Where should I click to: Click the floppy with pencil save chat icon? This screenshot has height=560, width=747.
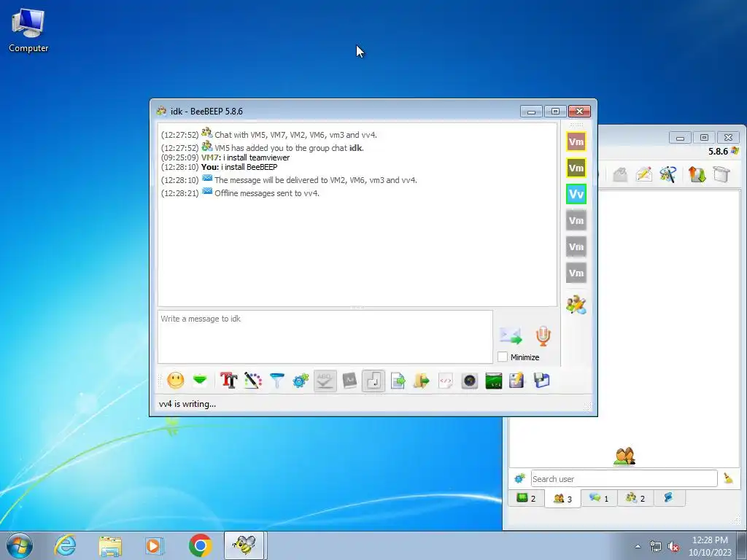[x=517, y=381]
